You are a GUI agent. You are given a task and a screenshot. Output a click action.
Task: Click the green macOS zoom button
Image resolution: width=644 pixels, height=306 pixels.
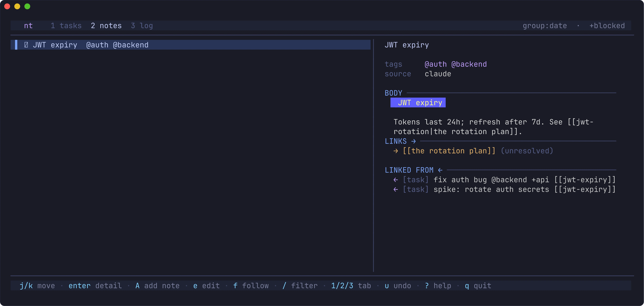pyautogui.click(x=27, y=6)
